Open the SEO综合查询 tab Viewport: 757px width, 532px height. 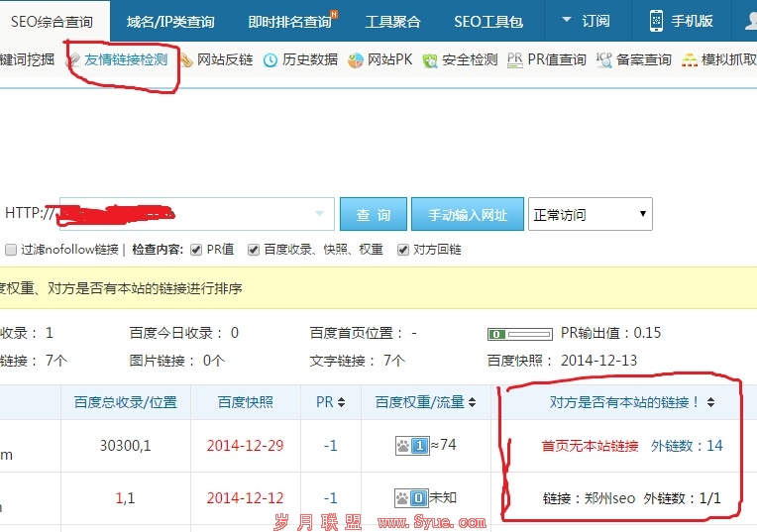52,21
